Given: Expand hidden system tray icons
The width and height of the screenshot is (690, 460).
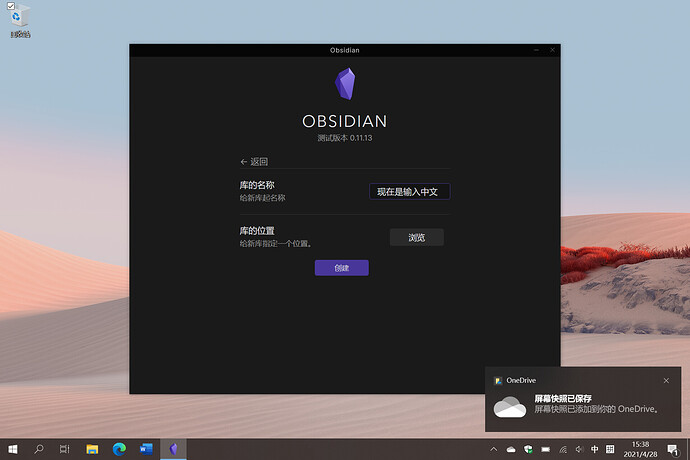Looking at the screenshot, I should point(494,449).
